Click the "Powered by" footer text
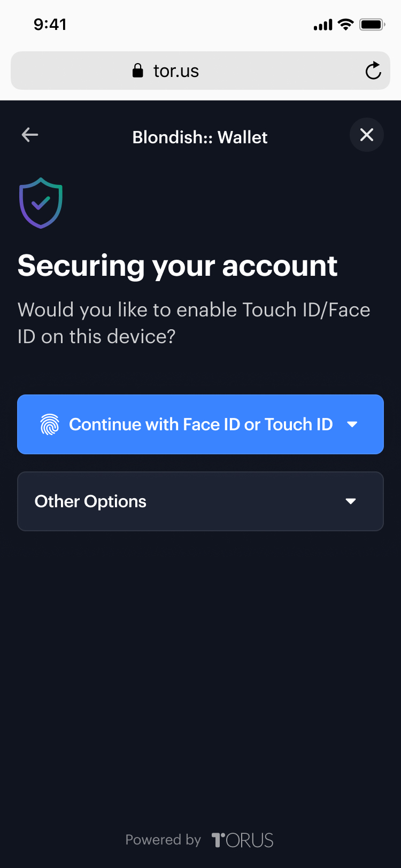 [163, 840]
